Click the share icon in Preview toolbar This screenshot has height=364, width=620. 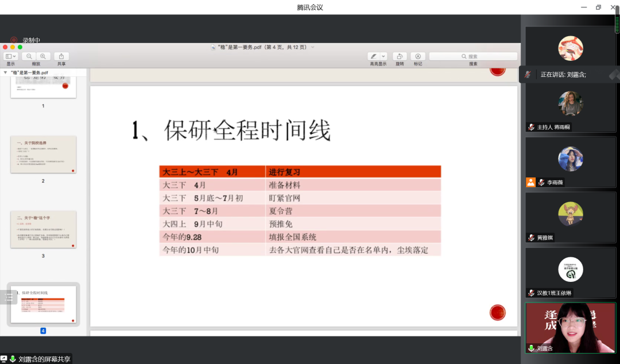coord(61,56)
